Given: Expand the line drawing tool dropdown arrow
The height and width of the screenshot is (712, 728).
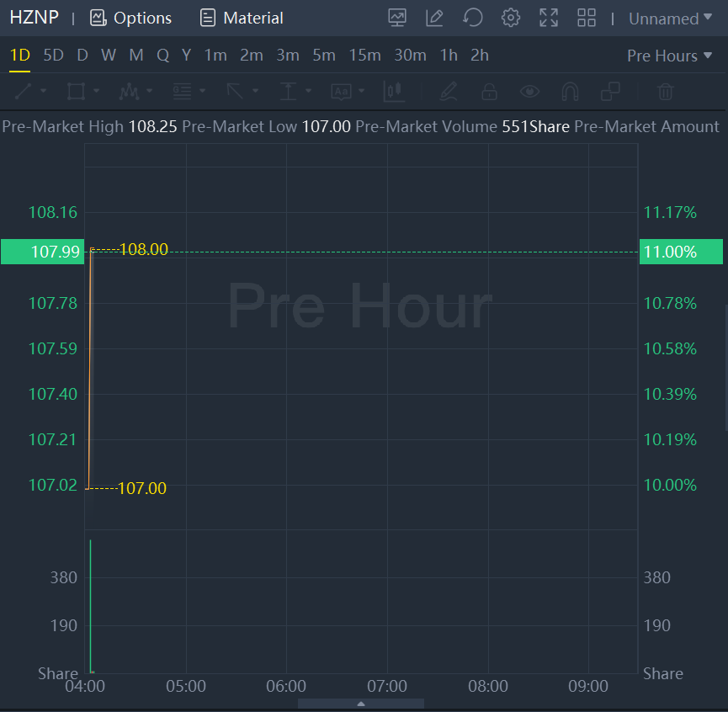Looking at the screenshot, I should [x=43, y=91].
